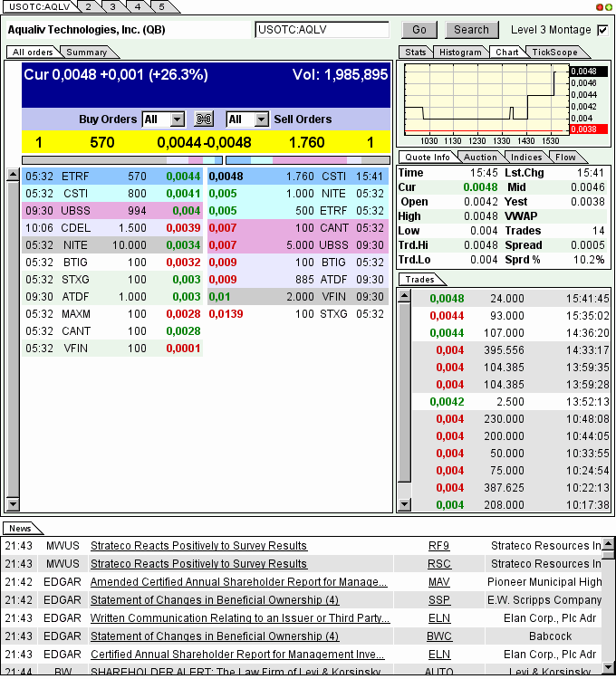The width and height of the screenshot is (616, 679).
Task: Click the BWC ticker link
Action: [x=438, y=636]
